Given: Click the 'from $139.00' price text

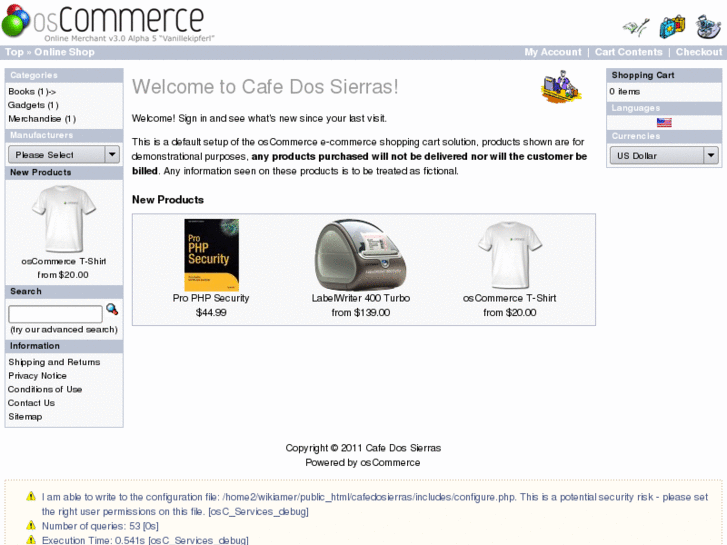Looking at the screenshot, I should click(361, 312).
